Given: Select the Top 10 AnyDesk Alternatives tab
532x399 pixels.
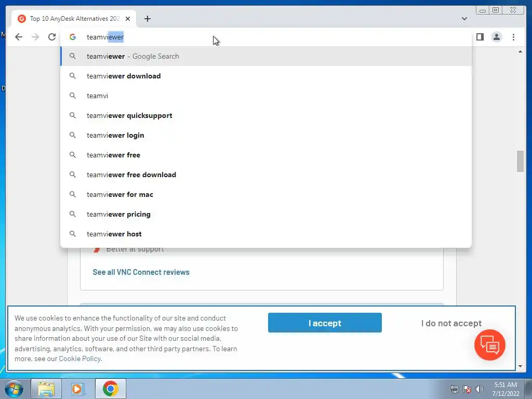Looking at the screenshot, I should point(74,19).
